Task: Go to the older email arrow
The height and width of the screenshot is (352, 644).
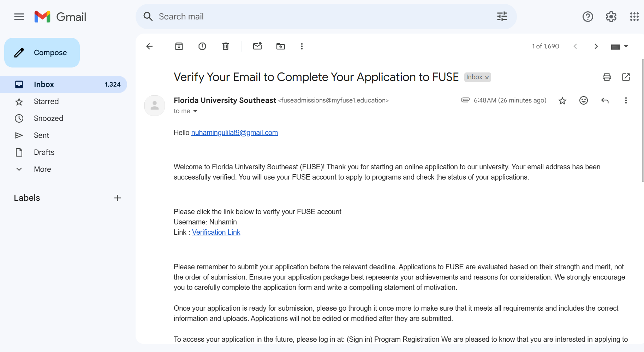Action: (596, 46)
